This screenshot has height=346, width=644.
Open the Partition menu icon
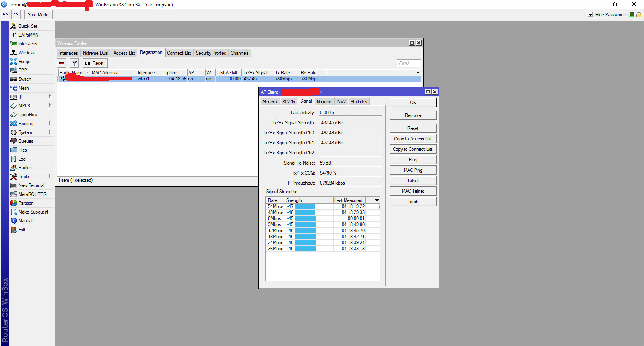[x=14, y=203]
